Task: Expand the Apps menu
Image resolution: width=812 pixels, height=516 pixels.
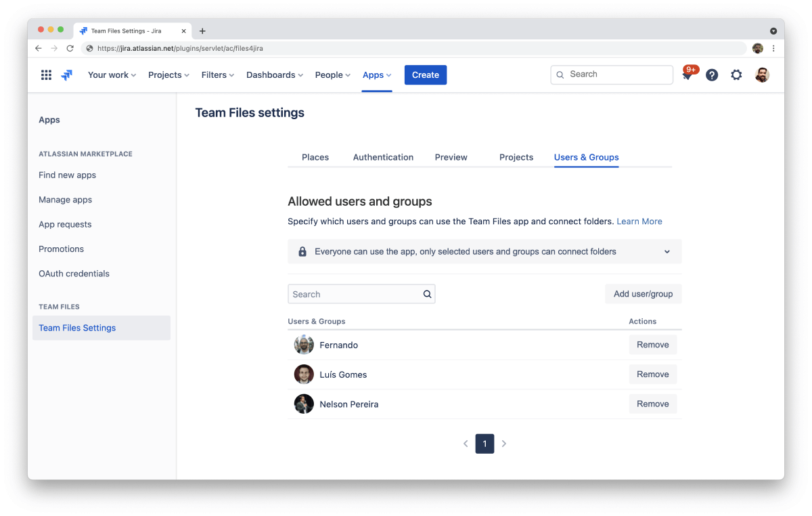Action: (x=377, y=75)
